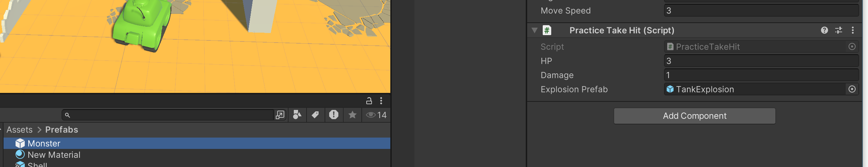This screenshot has width=868, height=167.
Task: Click the object picker for Explosion Prefab
Action: pyautogui.click(x=852, y=89)
